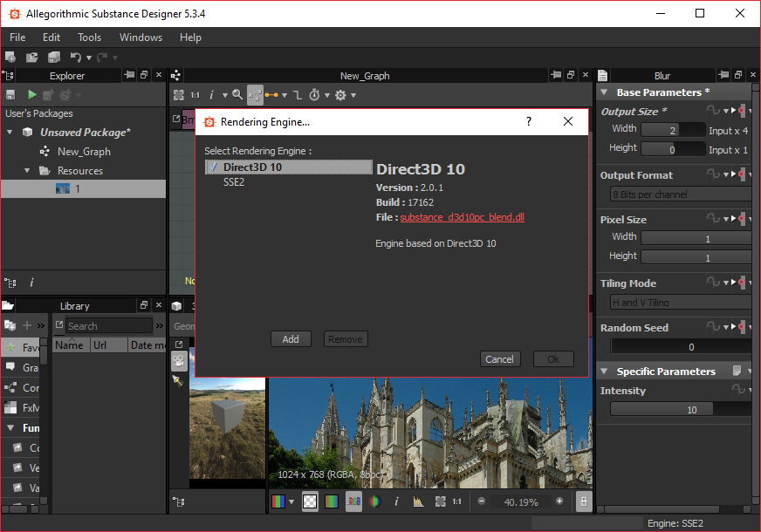Click the timer/stopwatch icon in graph toolbar
The height and width of the screenshot is (532, 761).
pos(314,94)
